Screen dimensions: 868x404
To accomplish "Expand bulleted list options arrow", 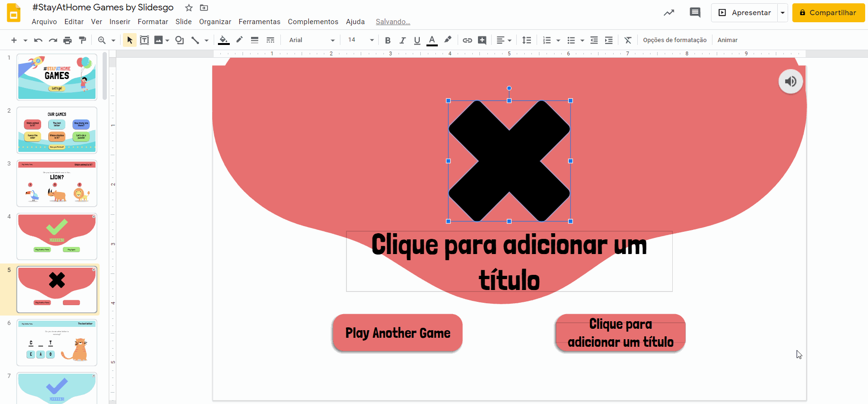I will click(582, 40).
